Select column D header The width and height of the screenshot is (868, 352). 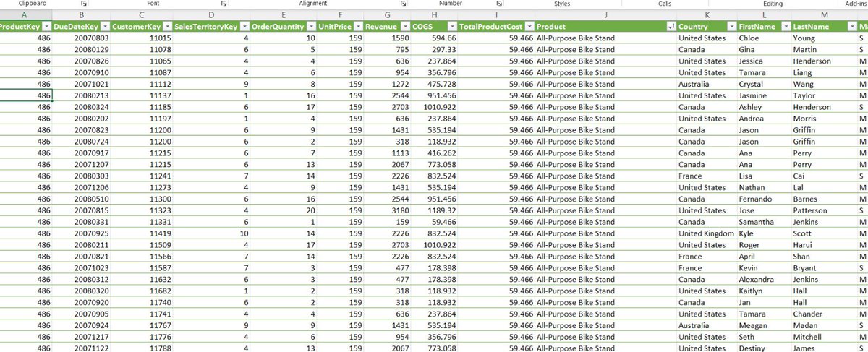(x=211, y=14)
